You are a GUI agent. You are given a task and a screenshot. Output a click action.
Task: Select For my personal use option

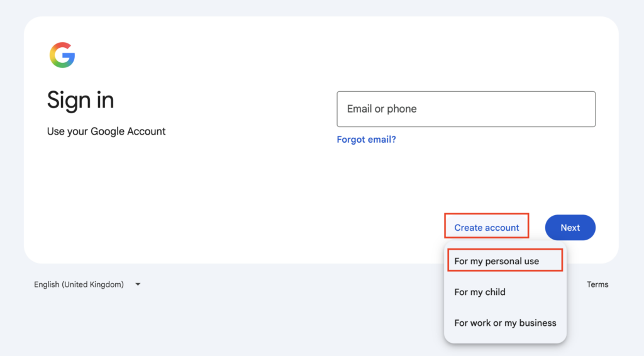click(505, 261)
